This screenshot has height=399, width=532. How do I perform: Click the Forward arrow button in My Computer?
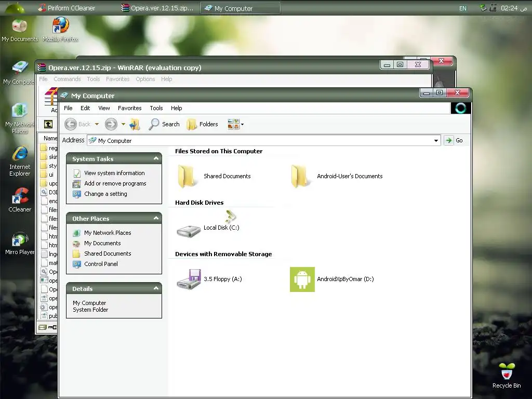click(x=111, y=124)
